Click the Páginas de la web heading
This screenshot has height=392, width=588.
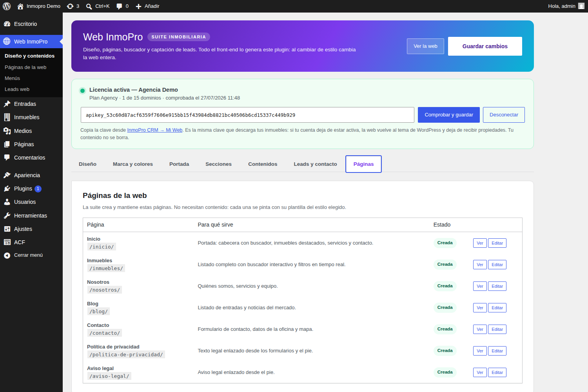115,196
